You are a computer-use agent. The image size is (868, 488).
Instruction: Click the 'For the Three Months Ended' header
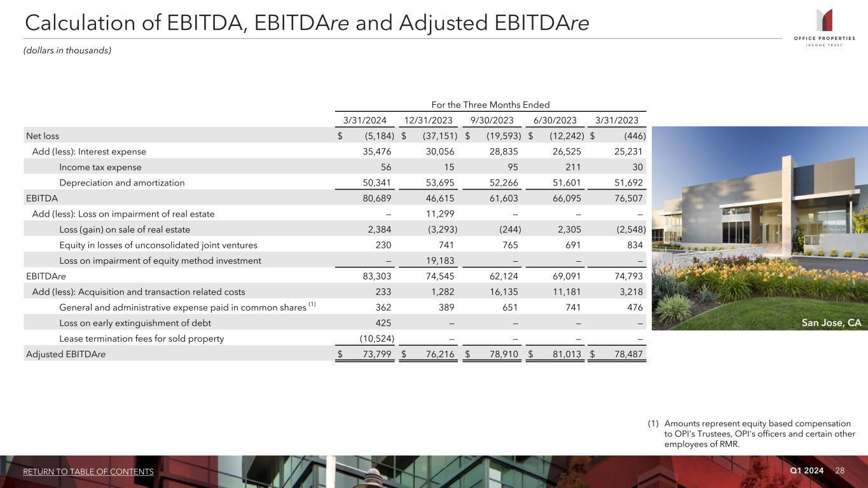click(492, 105)
